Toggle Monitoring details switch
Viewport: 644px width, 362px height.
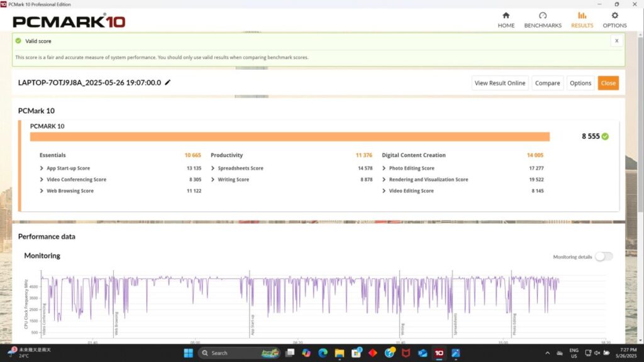point(604,256)
